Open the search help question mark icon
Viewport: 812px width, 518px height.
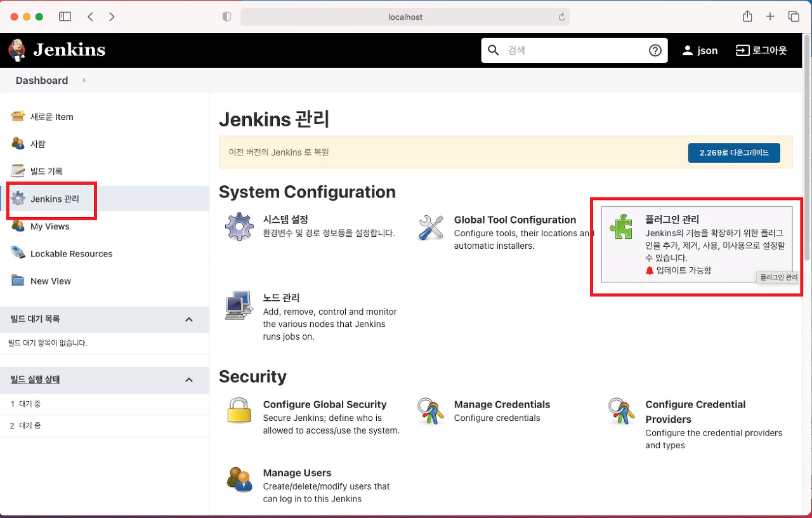(x=655, y=50)
